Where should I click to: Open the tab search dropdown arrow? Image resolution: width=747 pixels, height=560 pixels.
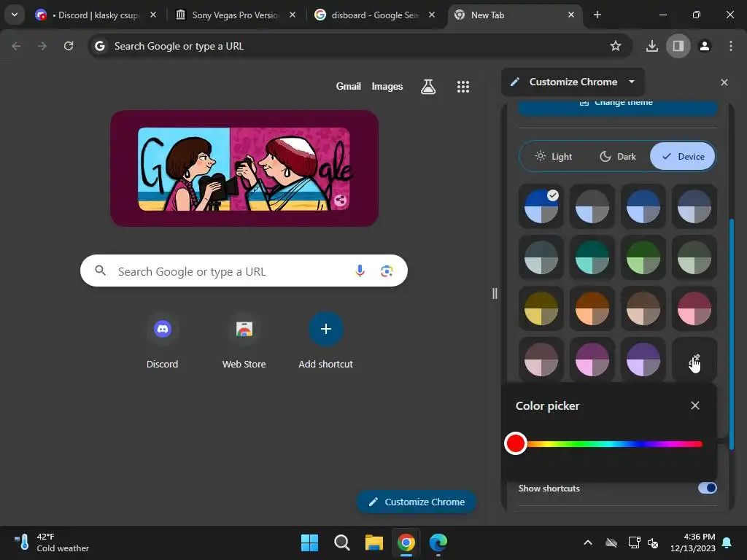pos(15,15)
